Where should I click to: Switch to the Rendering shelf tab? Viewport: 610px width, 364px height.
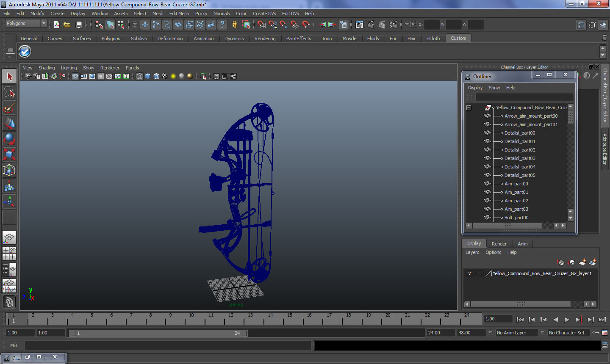point(265,39)
